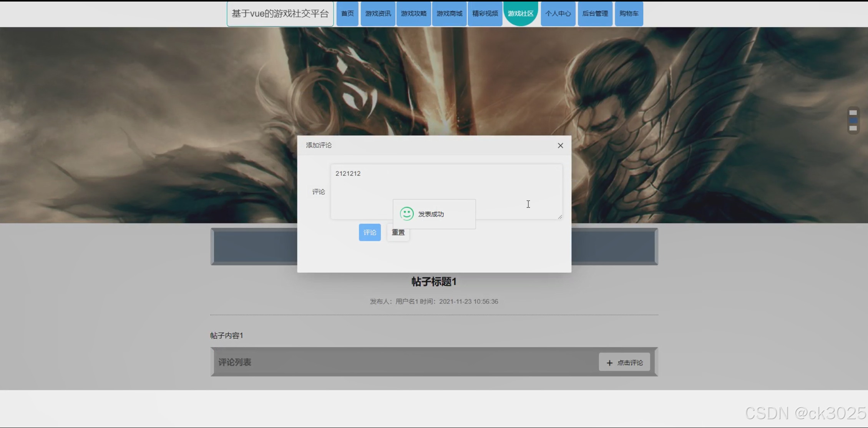Click the smiley face success icon
Screen dimensions: 868x428
(x=407, y=214)
